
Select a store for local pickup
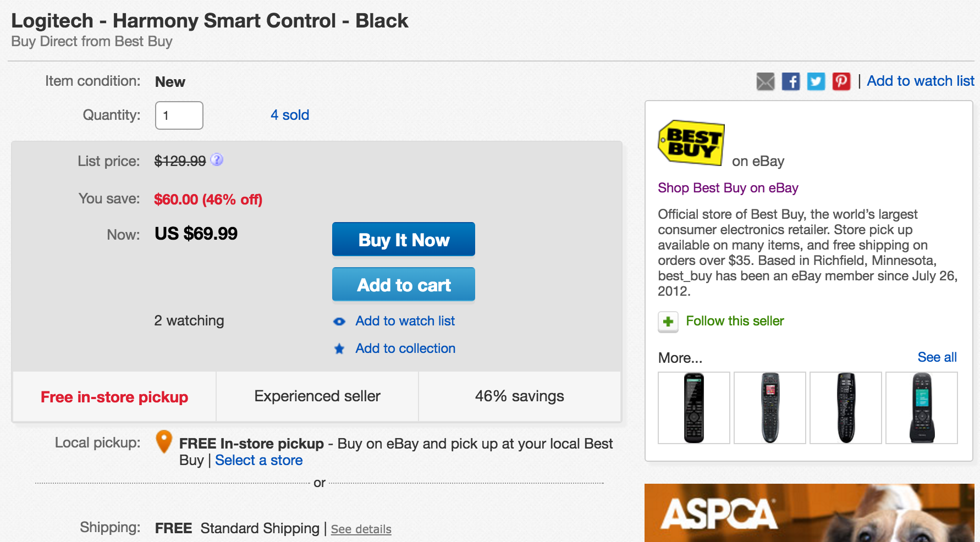[x=258, y=460]
